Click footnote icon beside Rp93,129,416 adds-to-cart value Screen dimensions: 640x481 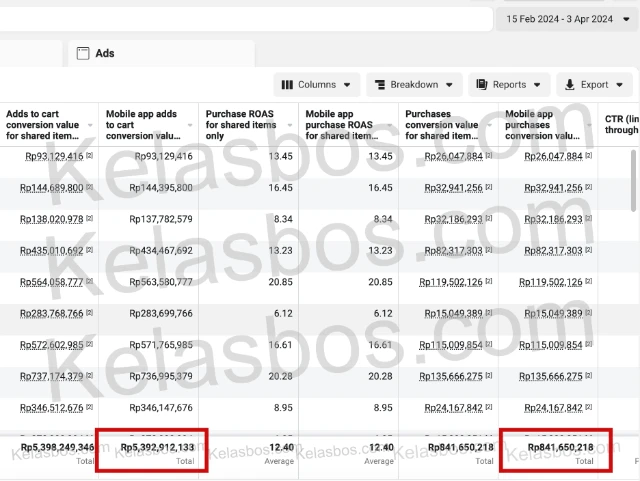tap(89, 157)
